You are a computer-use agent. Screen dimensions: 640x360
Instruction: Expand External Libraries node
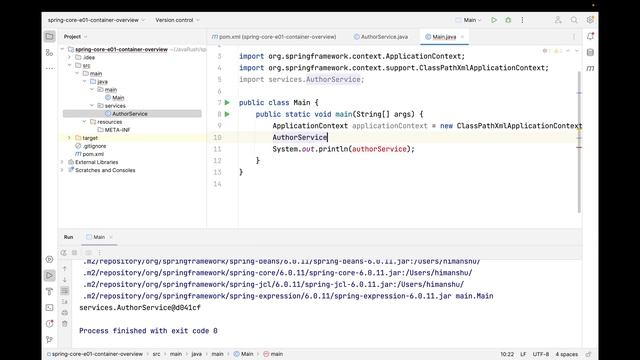[x=62, y=162]
